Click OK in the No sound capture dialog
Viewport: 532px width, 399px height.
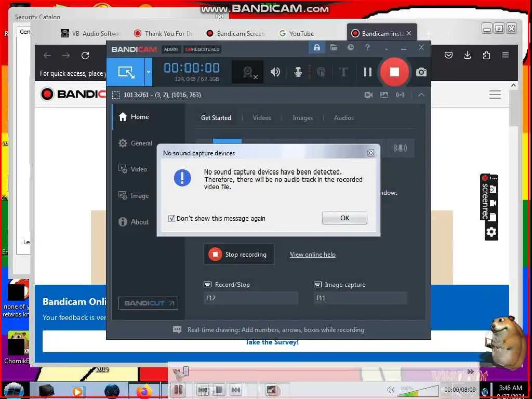344,218
